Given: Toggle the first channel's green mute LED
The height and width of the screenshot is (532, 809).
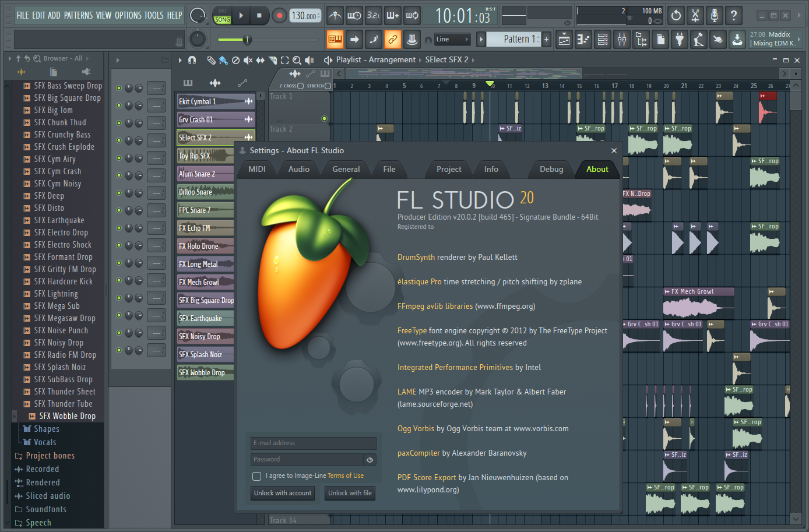Looking at the screenshot, I should pos(119,88).
